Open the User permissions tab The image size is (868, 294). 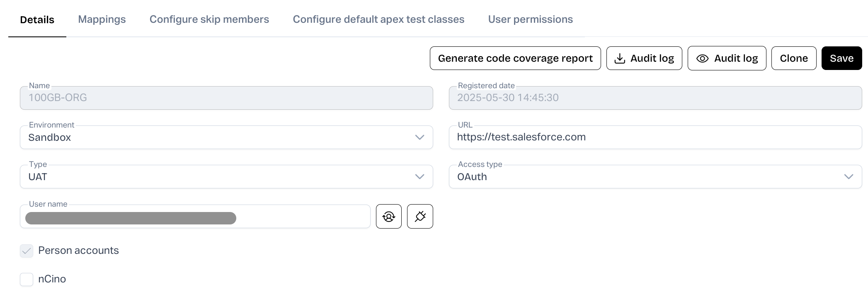(530, 19)
